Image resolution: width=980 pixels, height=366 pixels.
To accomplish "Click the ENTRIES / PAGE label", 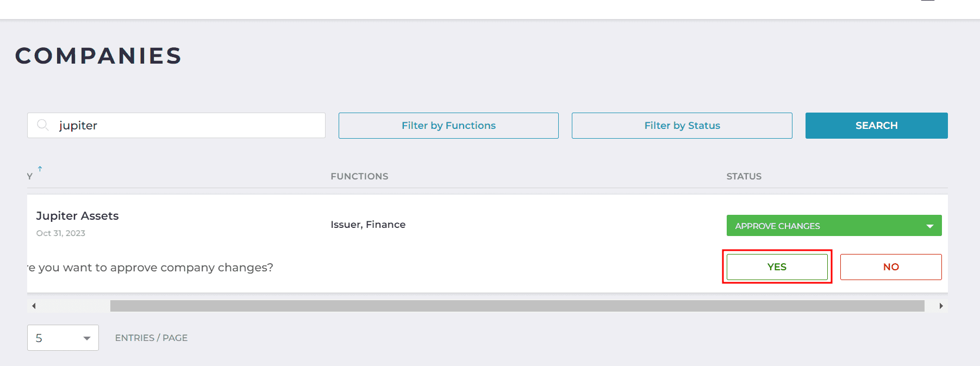I will coord(151,338).
